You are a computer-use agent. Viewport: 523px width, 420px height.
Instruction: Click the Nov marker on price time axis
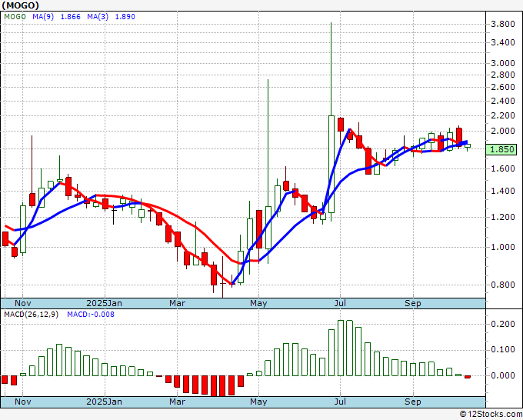(24, 303)
